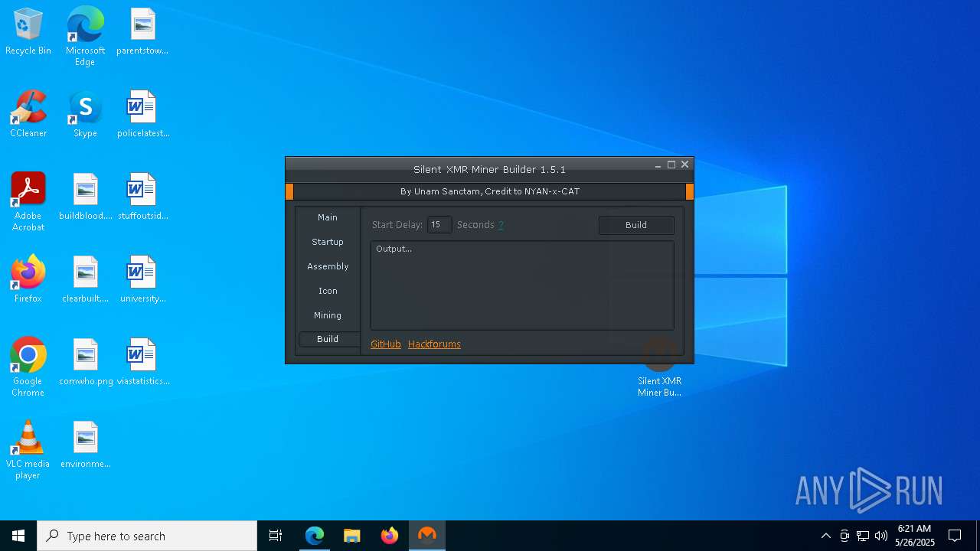Open the Recycle Bin desktop icon
This screenshot has width=980, height=551.
(x=28, y=32)
